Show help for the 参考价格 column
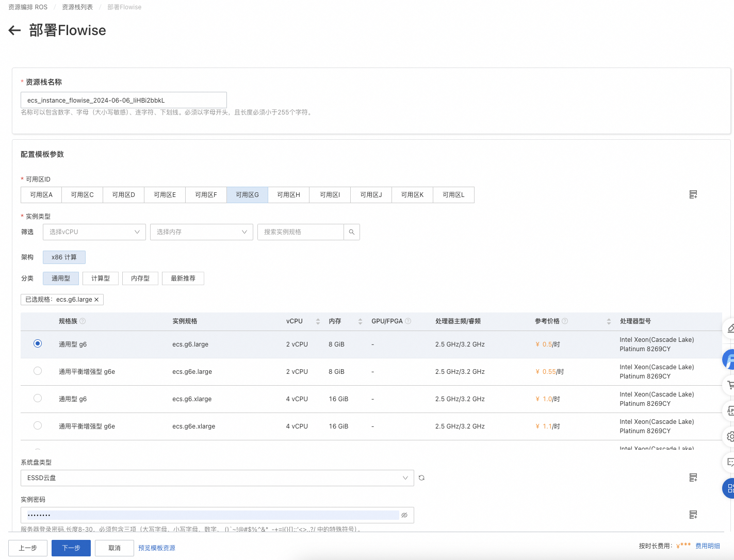This screenshot has height=560, width=734. (565, 321)
